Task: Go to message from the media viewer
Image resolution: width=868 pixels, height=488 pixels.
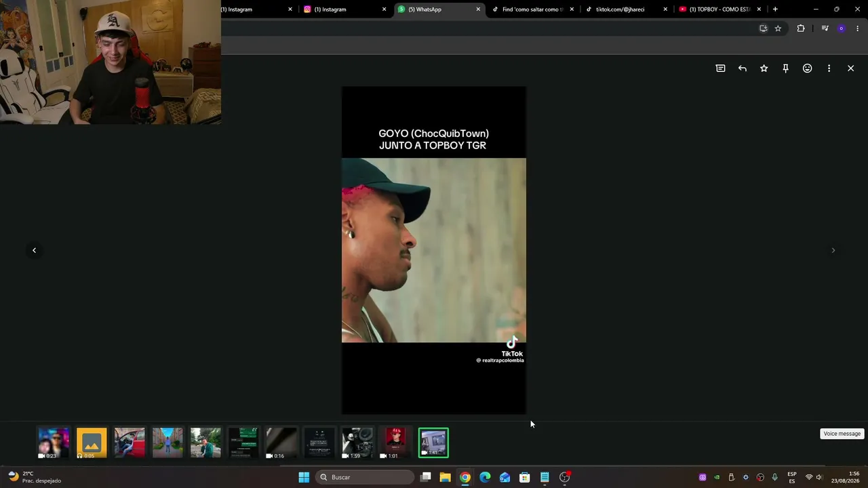Action: [x=720, y=68]
